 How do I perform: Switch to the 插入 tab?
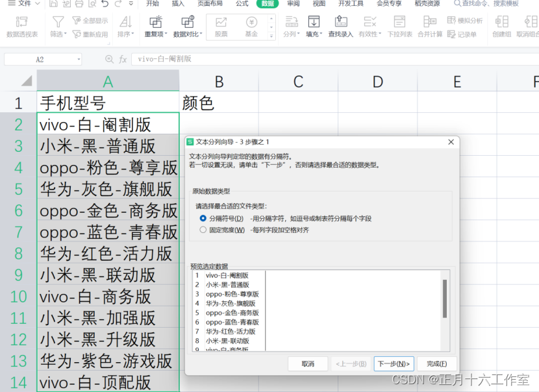(178, 3)
